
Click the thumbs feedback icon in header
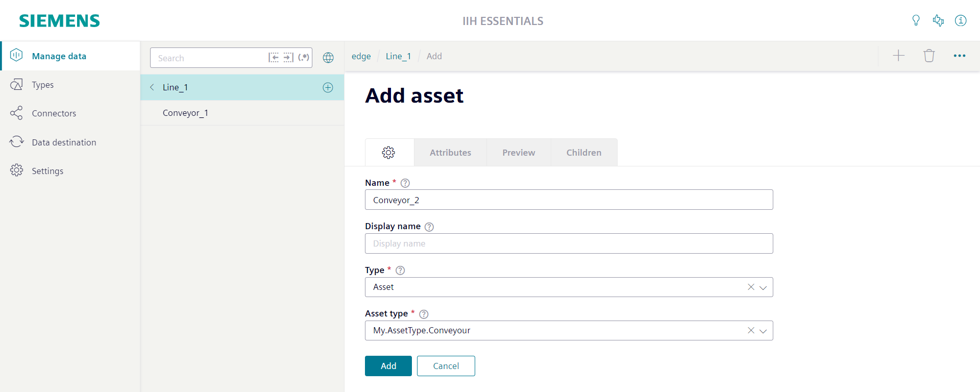pyautogui.click(x=938, y=20)
